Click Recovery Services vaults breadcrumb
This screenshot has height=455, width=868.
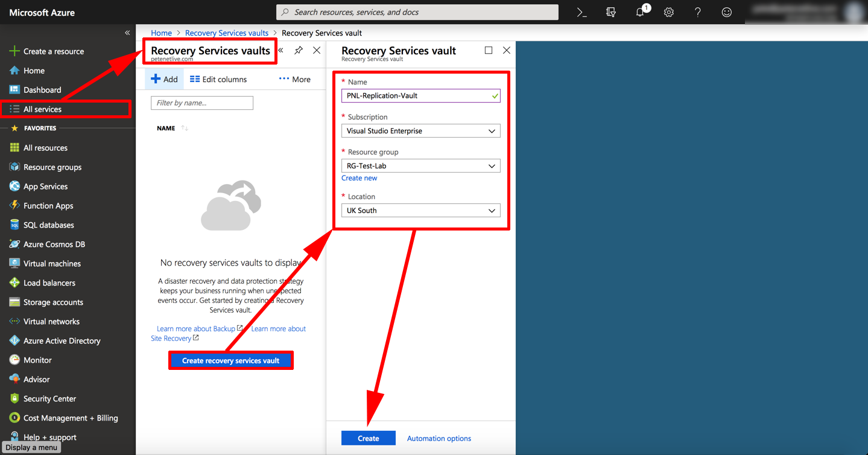[227, 33]
